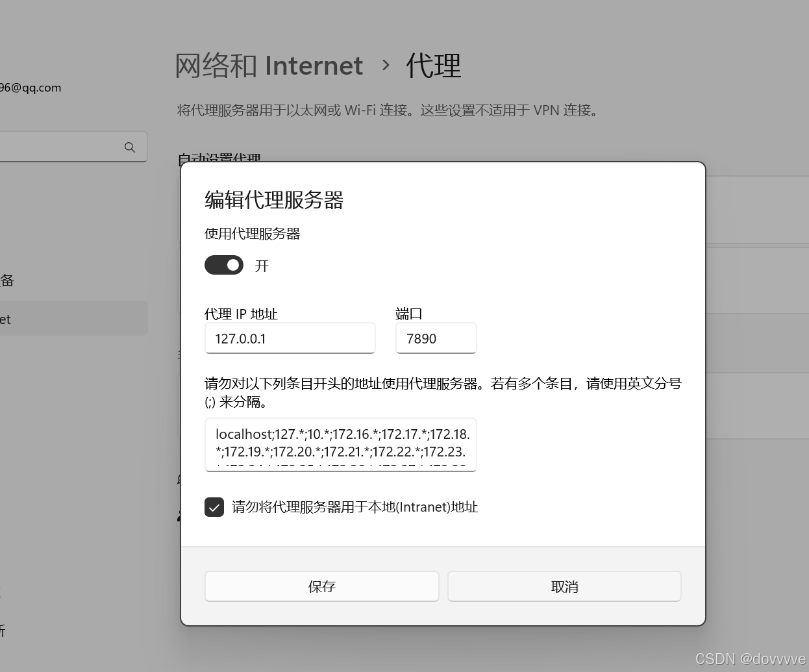
Task: Click the 保存 button
Action: [322, 586]
